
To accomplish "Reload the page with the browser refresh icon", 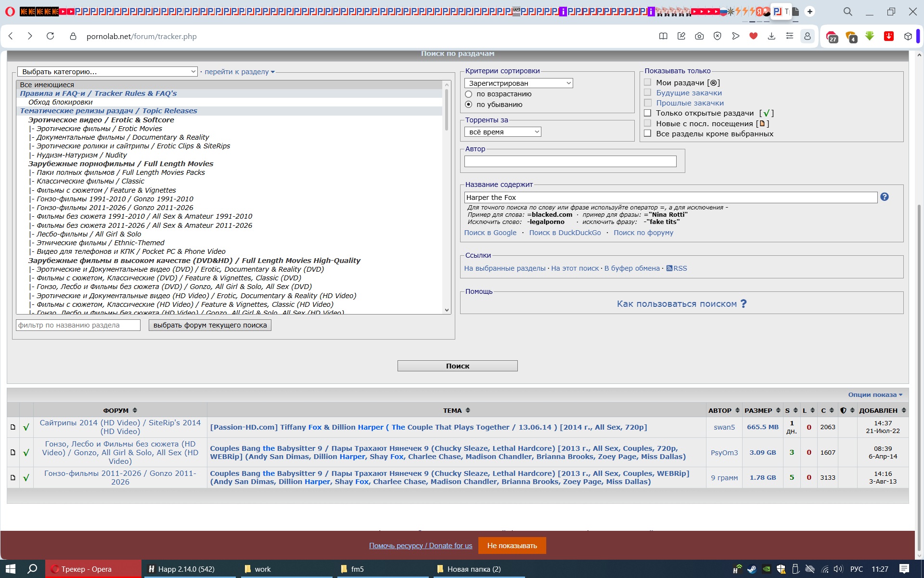I will (x=50, y=36).
